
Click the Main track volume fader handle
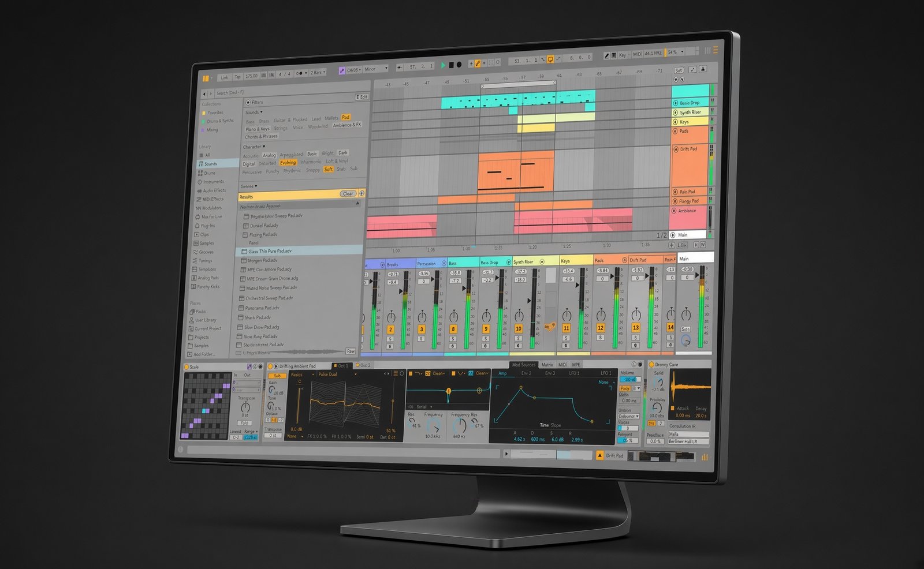(x=696, y=275)
